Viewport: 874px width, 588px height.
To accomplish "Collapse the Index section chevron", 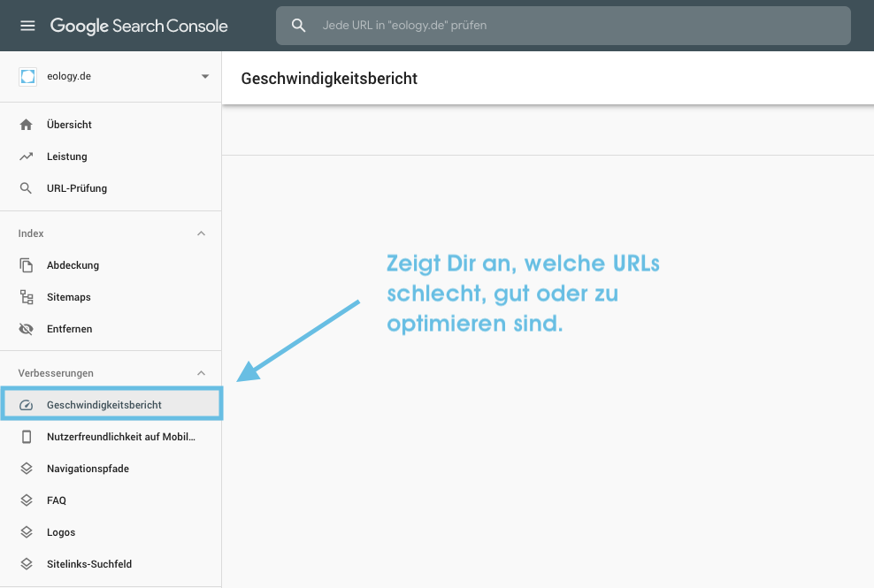I will (x=201, y=233).
